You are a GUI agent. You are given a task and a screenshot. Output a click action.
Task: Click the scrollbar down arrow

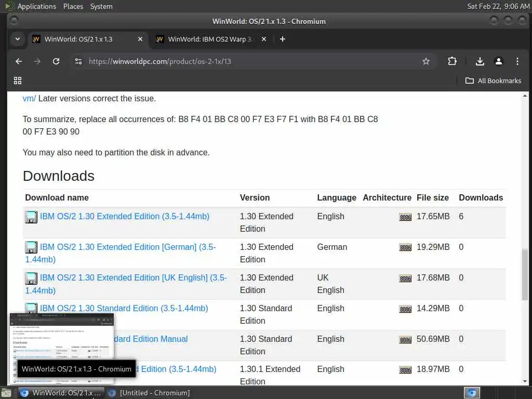coord(525,381)
